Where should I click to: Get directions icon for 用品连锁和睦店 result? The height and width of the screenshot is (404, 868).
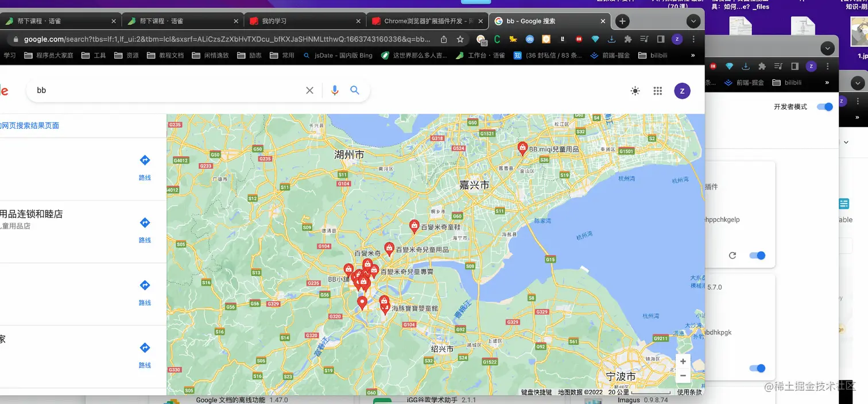(x=145, y=223)
